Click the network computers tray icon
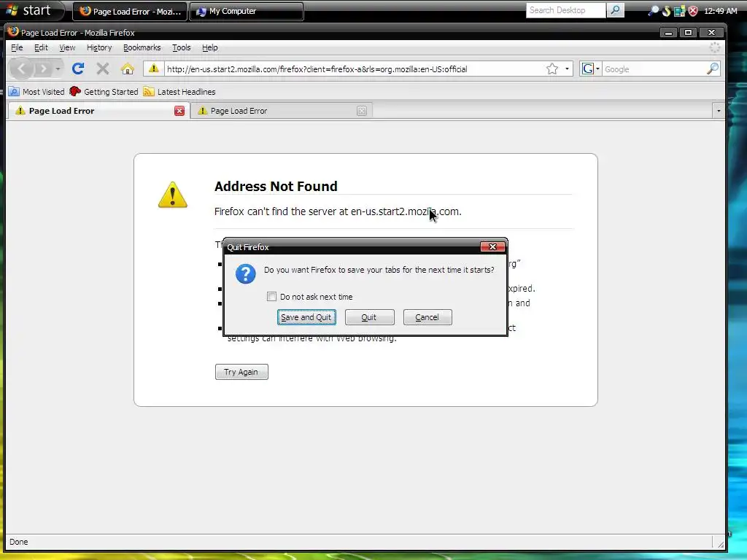The height and width of the screenshot is (560, 747). point(679,10)
